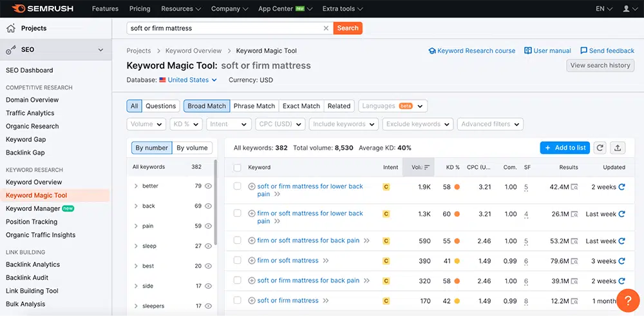The image size is (644, 316).
Task: Open the Exclude keywords dropdown
Action: click(418, 124)
